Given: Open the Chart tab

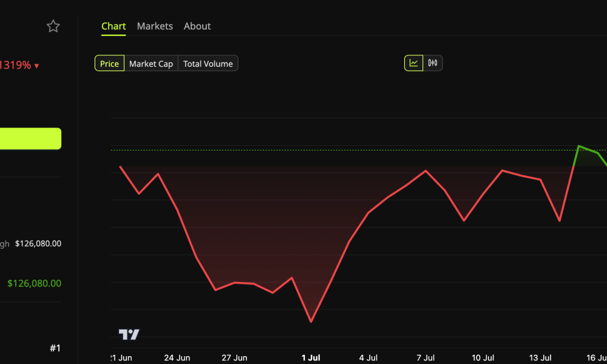Looking at the screenshot, I should [x=114, y=26].
